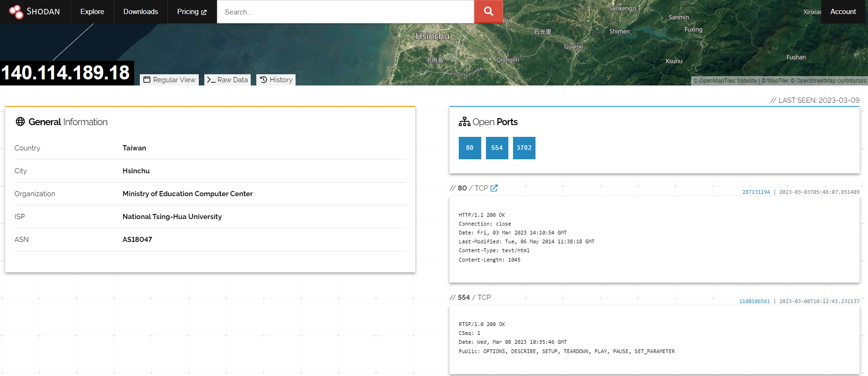Go to the Downloads page
Image resolution: width=868 pixels, height=376 pixels.
pos(141,12)
